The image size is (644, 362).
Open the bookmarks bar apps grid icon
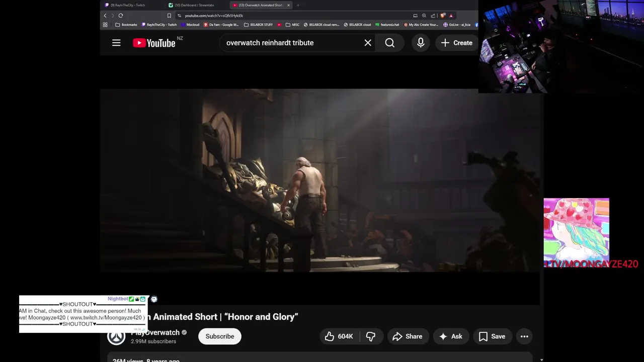(x=105, y=25)
